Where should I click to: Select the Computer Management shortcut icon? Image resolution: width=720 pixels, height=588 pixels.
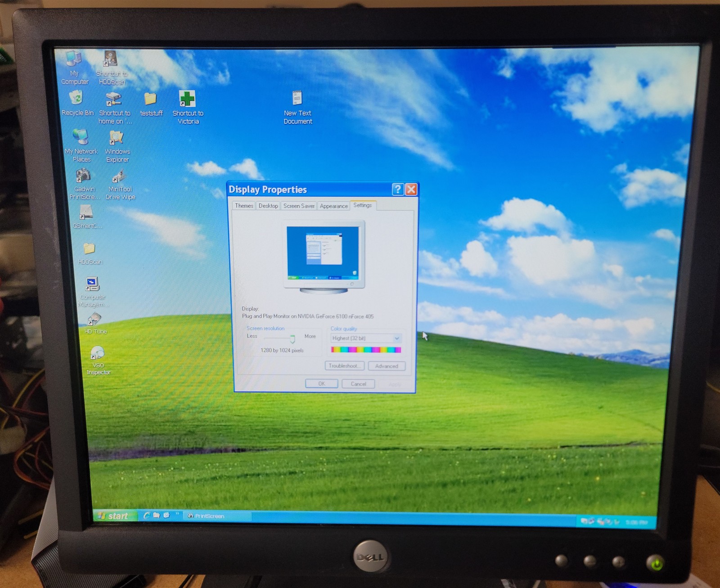point(93,291)
